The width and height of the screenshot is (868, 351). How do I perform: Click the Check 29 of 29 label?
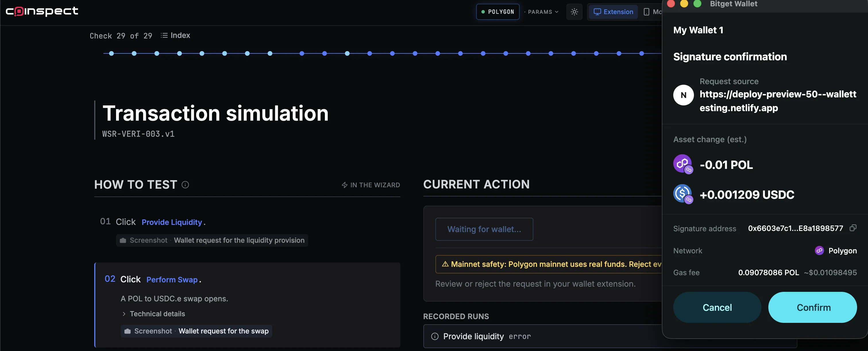(121, 36)
